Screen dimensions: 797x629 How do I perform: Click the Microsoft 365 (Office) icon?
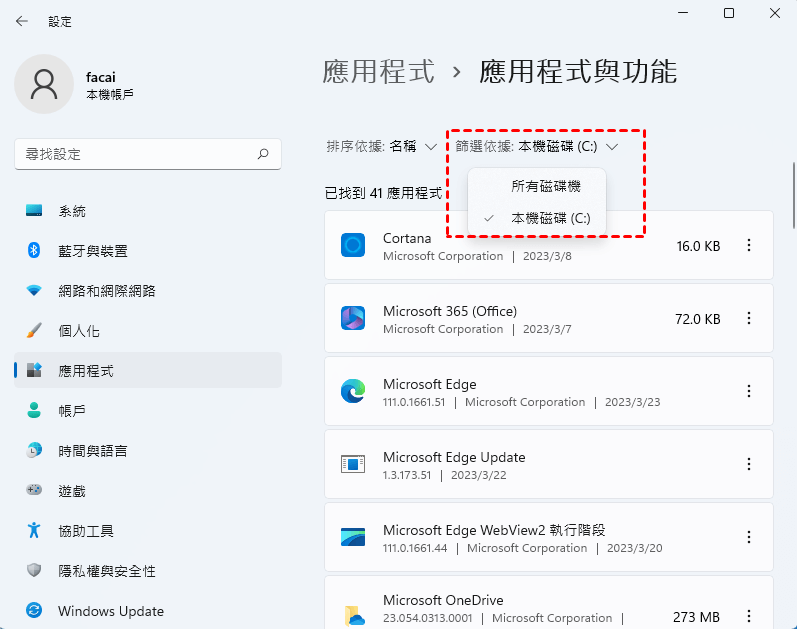click(x=353, y=318)
